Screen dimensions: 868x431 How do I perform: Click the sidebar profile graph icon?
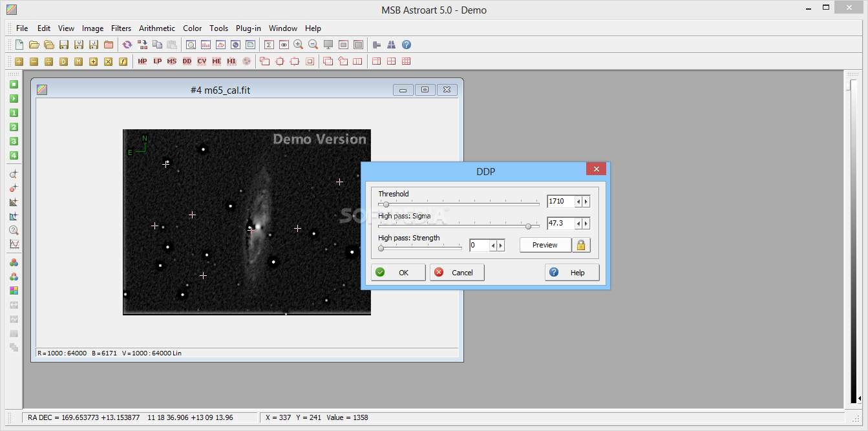[x=14, y=245]
